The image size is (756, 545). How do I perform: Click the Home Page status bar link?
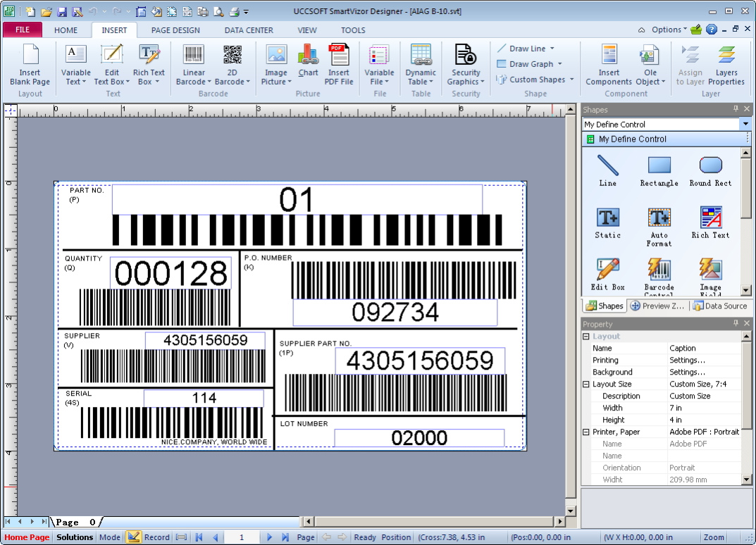pyautogui.click(x=27, y=537)
